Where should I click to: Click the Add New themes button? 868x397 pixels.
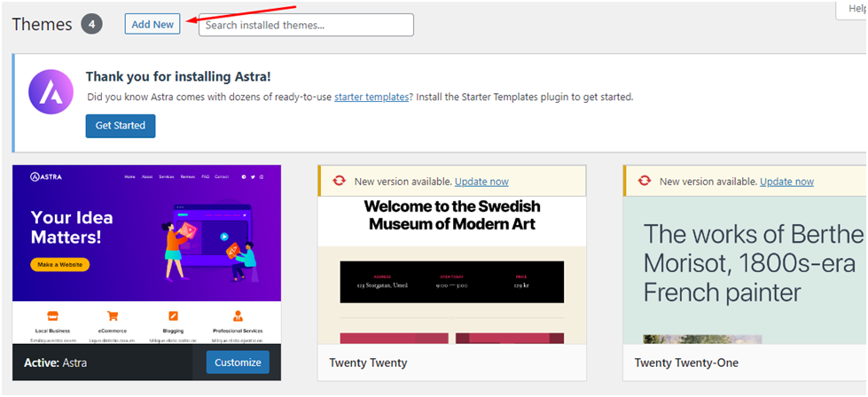pos(152,24)
